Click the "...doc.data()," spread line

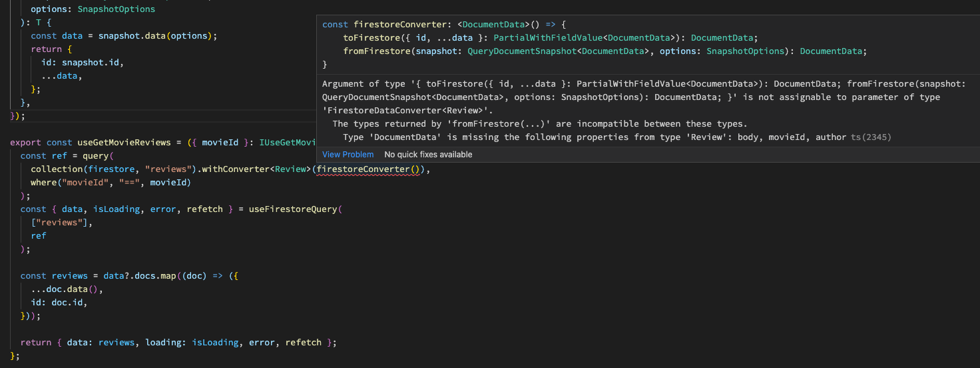[x=67, y=289]
